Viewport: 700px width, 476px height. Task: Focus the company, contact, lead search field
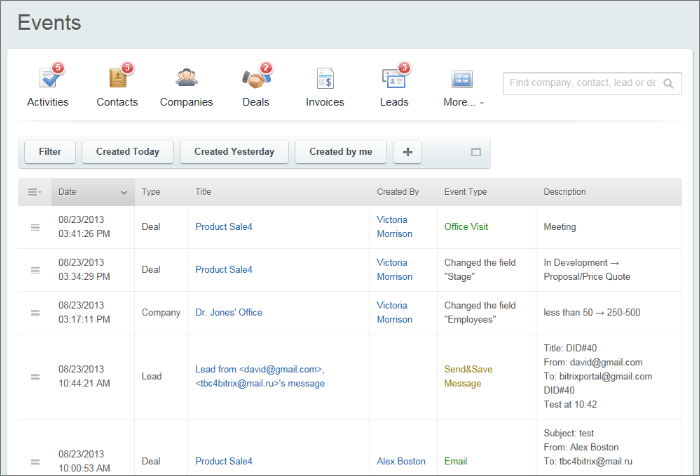coord(582,83)
